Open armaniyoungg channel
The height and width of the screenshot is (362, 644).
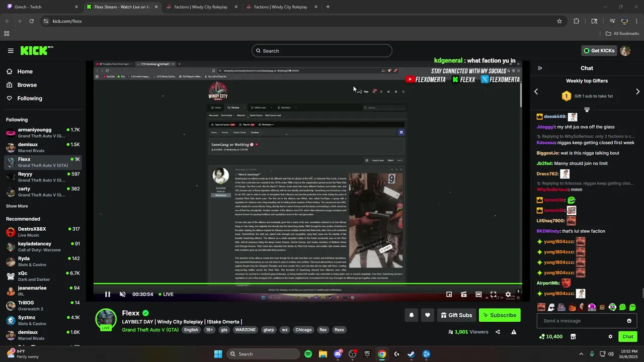42,133
